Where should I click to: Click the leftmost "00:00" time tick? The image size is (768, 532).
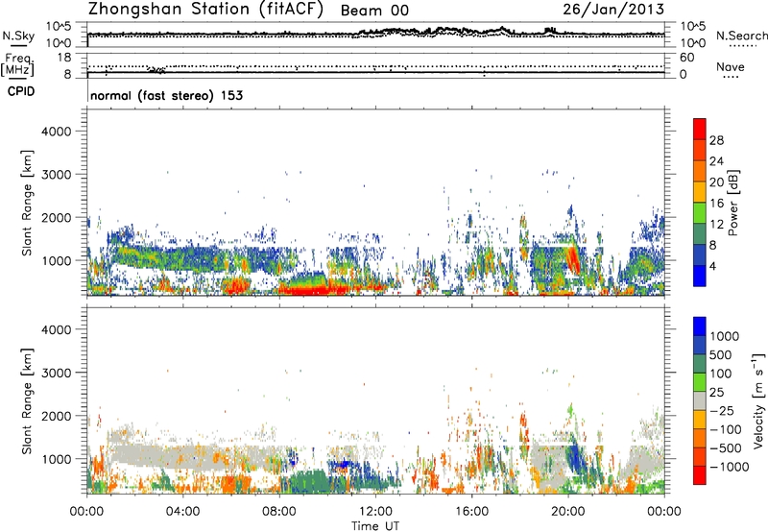(x=86, y=512)
